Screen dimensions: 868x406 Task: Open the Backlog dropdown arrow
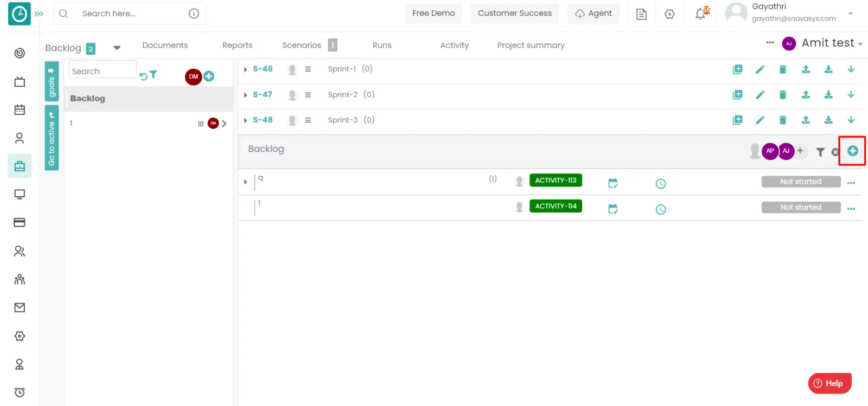pos(117,48)
